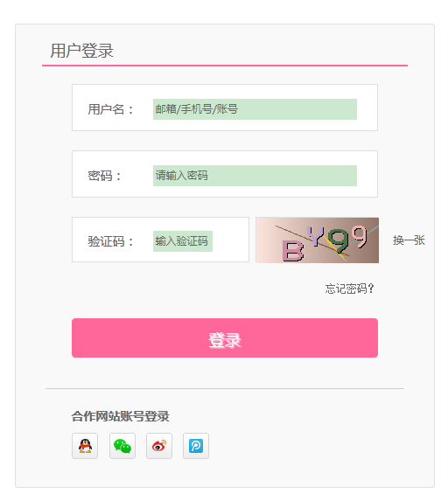Open the 忘记密码? forgot password link

(x=349, y=289)
